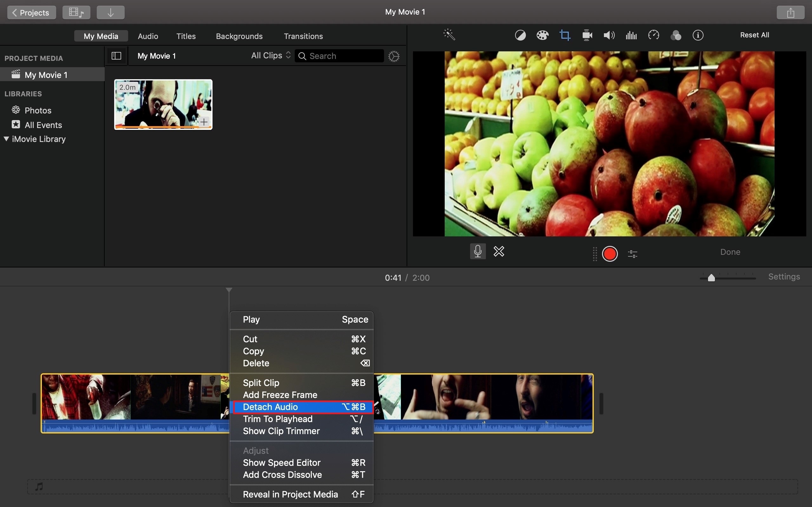The width and height of the screenshot is (812, 507).
Task: Expand the iMovie Library in sidebar
Action: point(6,138)
